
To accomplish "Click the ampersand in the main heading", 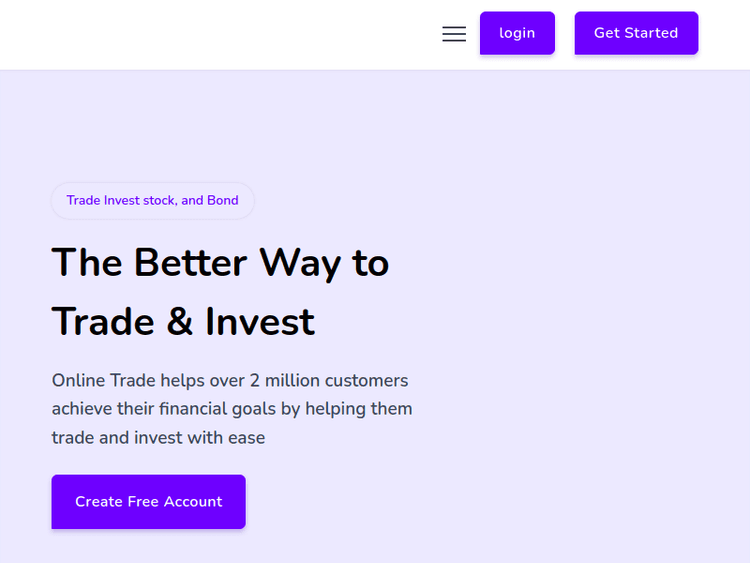I will pos(179,322).
